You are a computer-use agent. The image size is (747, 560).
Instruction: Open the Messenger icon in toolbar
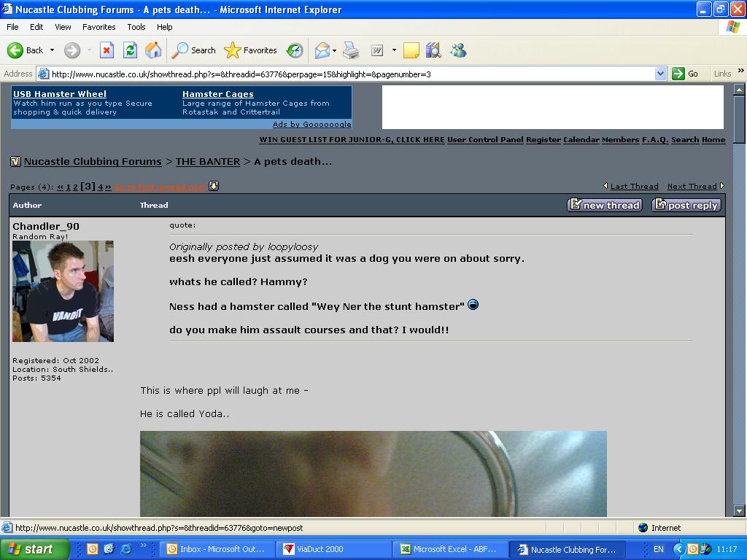tap(458, 50)
